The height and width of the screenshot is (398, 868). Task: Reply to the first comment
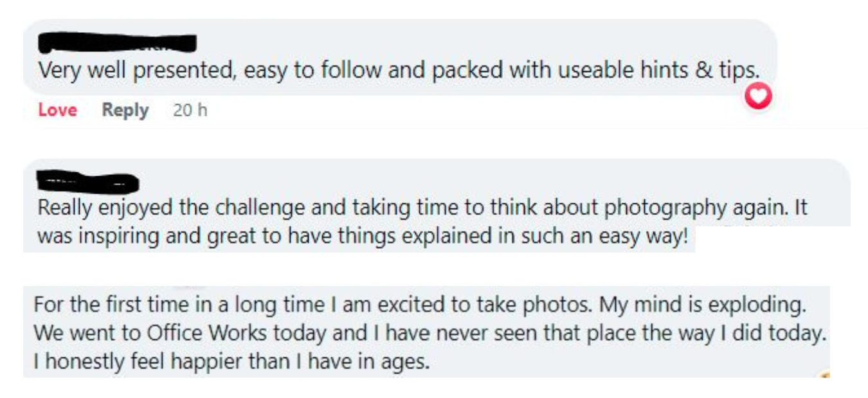[125, 111]
